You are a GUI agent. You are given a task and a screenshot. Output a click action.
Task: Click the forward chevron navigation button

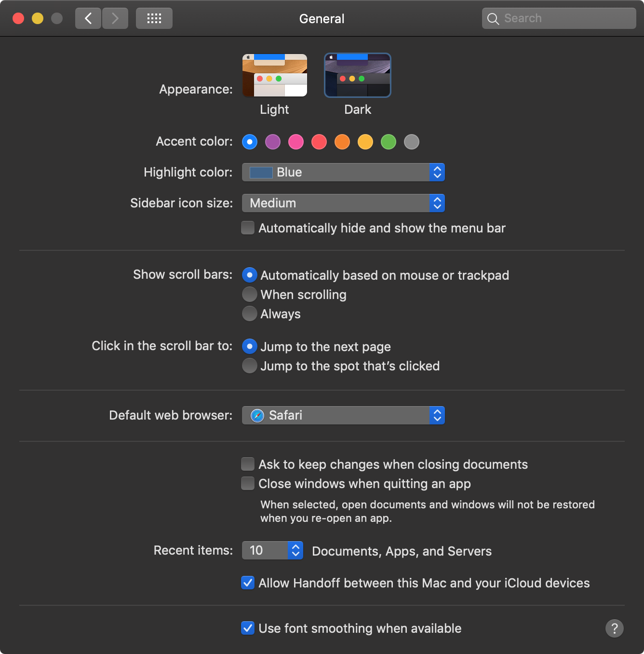(x=115, y=18)
